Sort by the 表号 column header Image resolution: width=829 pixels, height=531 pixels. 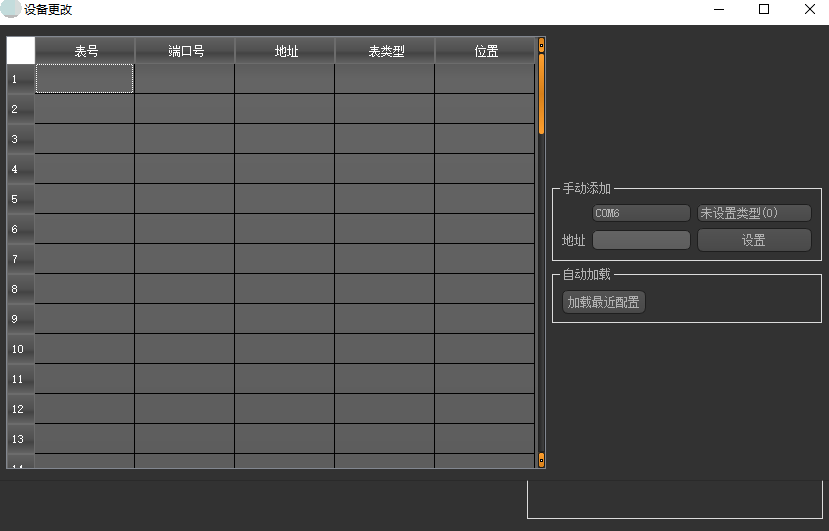click(85, 51)
